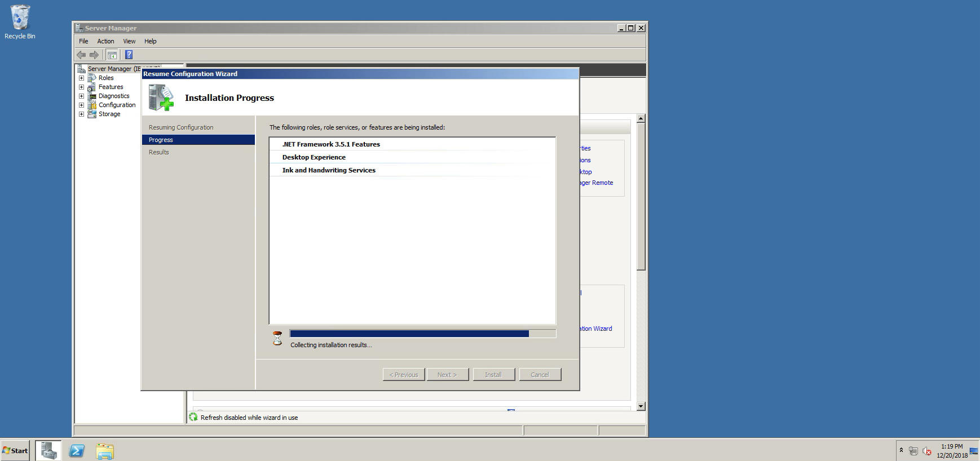This screenshot has width=980, height=461.
Task: Open the Help toolbar icon with question mark
Action: point(129,55)
